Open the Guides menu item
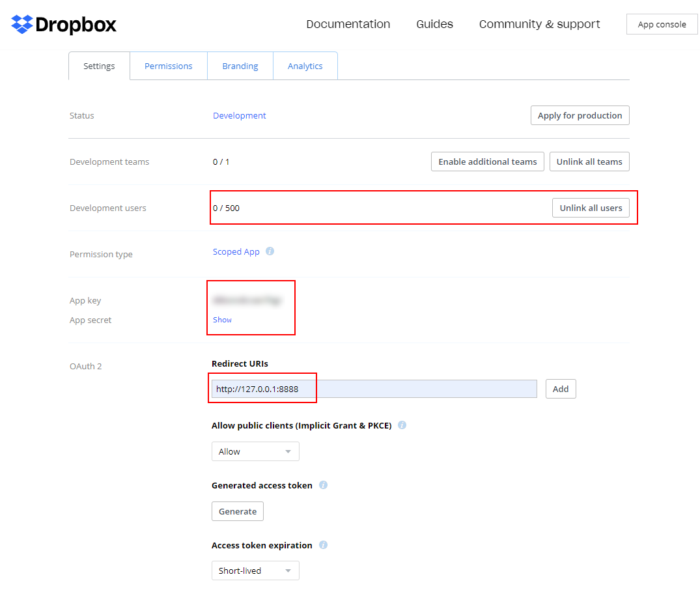 point(434,24)
